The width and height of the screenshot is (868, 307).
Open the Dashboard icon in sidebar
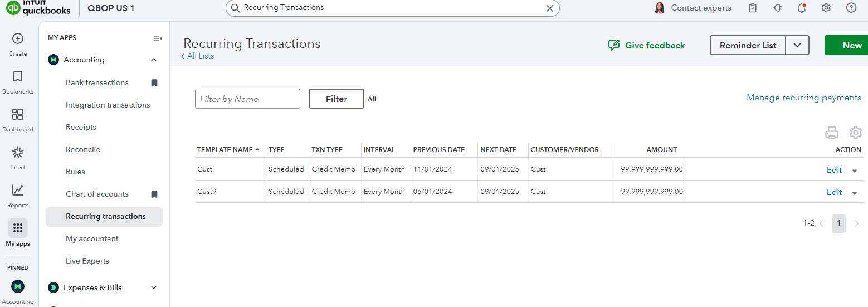tap(18, 114)
